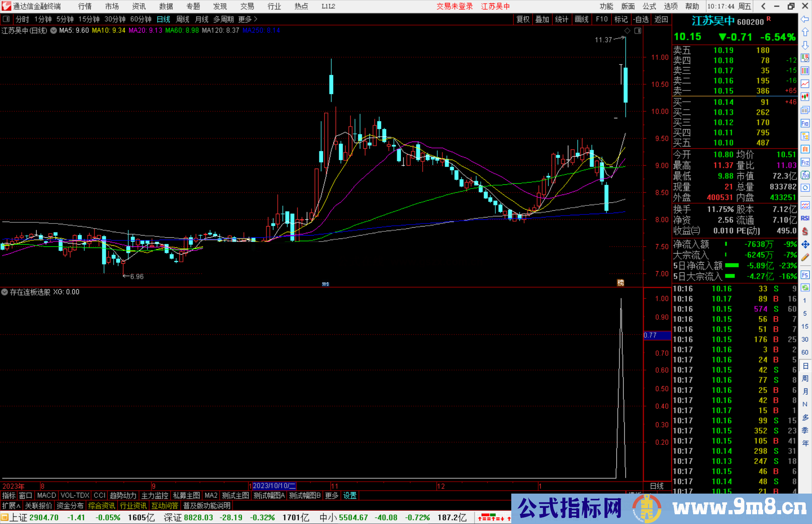Image resolution: width=812 pixels, height=524 pixels.
Task: Click the pencil drawing tool icon
Action: tap(805, 258)
